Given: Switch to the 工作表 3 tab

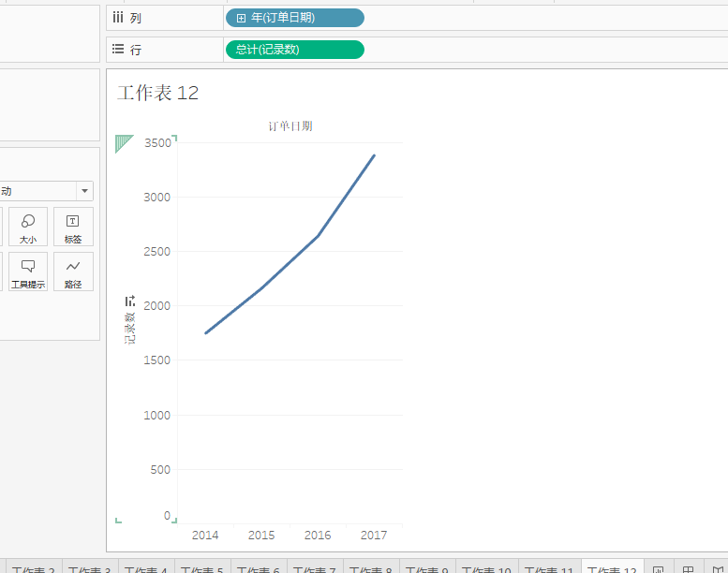Looking at the screenshot, I should click(90, 568).
